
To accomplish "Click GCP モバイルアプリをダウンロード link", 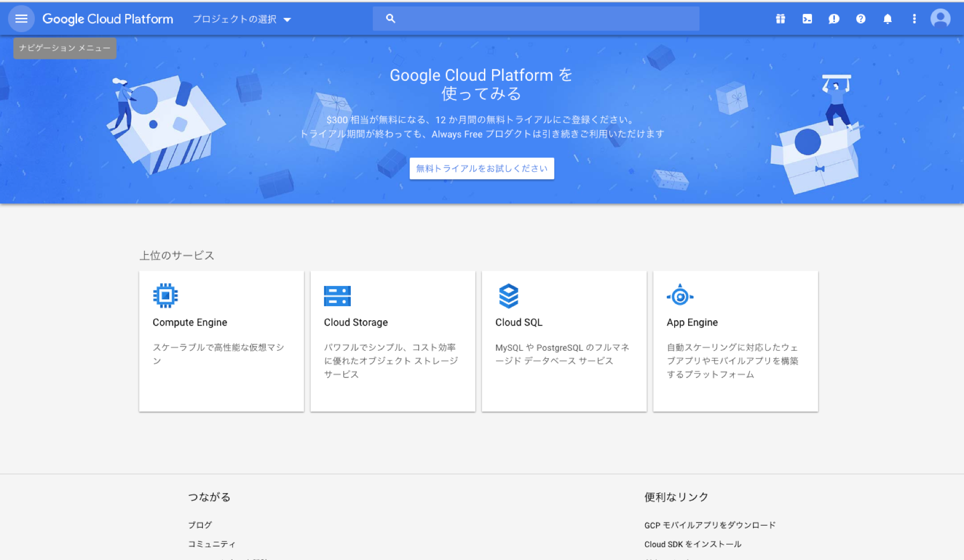I will coord(710,525).
